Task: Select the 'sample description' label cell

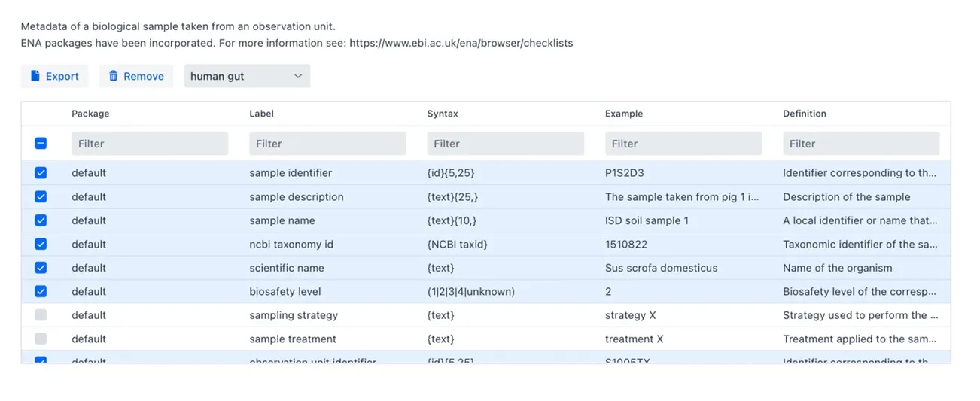Action: pos(297,197)
